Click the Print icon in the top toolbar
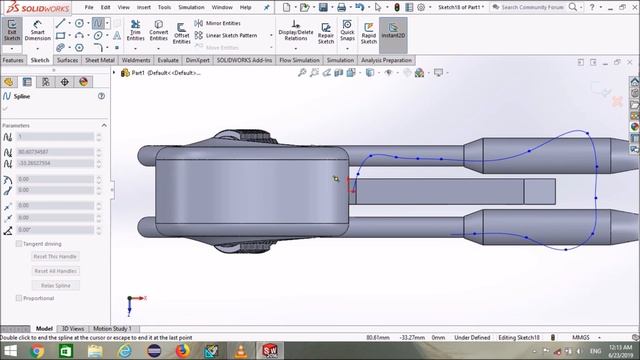The width and height of the screenshot is (640, 360). pyautogui.click(x=342, y=7)
